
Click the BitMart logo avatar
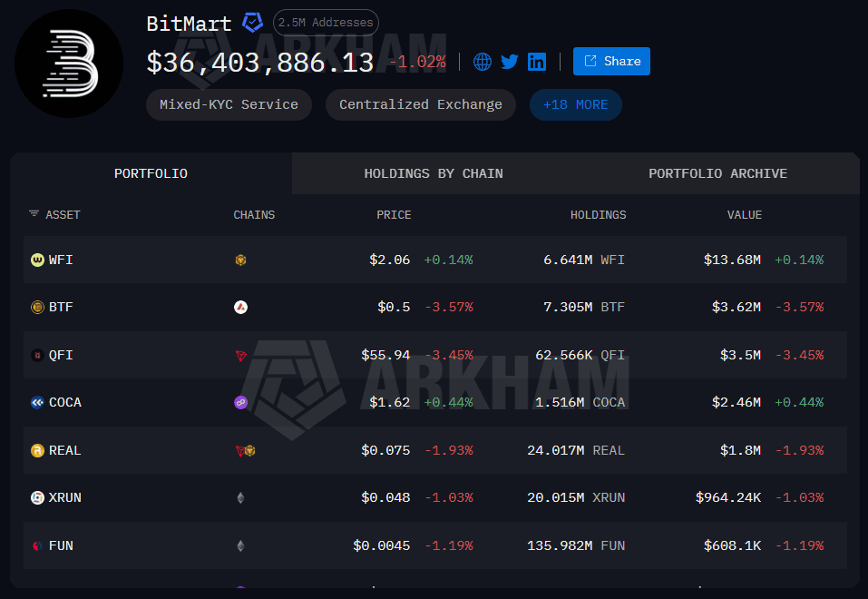click(69, 64)
